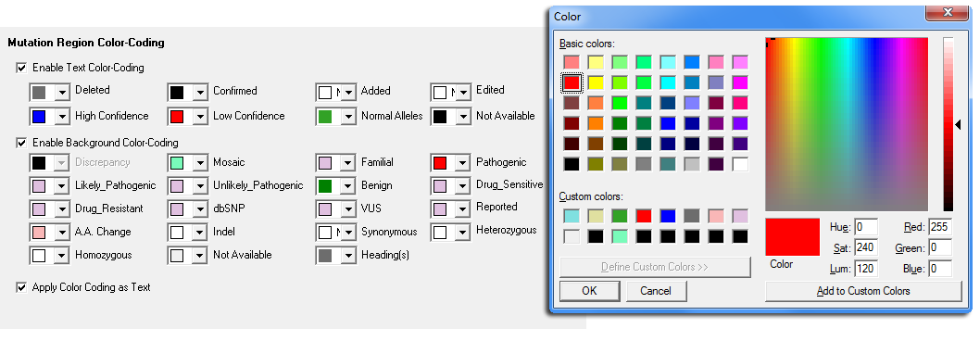Toggle Enable Background Color-Coding checkbox
Viewport: 980px width, 341px height.
[22, 143]
